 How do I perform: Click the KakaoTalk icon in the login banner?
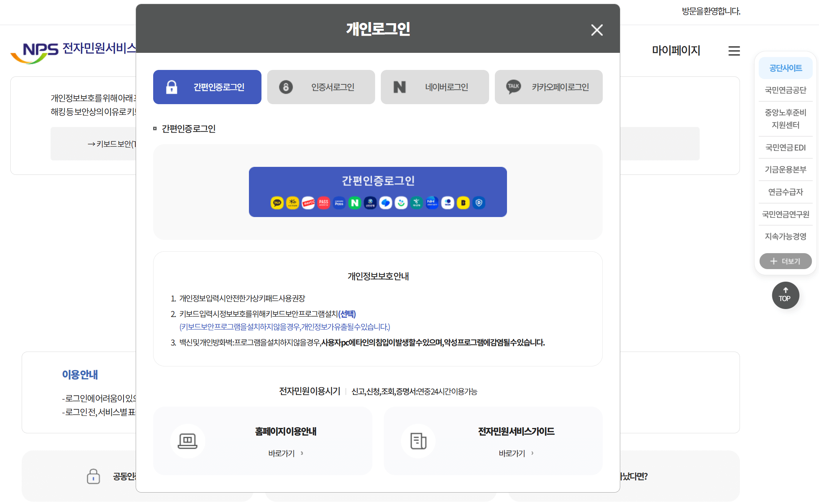(277, 203)
